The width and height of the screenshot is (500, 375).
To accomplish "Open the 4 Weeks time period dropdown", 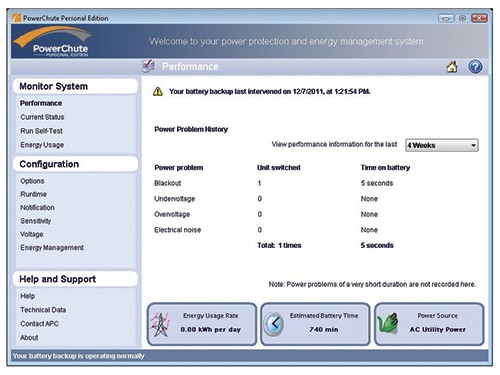I will tap(442, 145).
